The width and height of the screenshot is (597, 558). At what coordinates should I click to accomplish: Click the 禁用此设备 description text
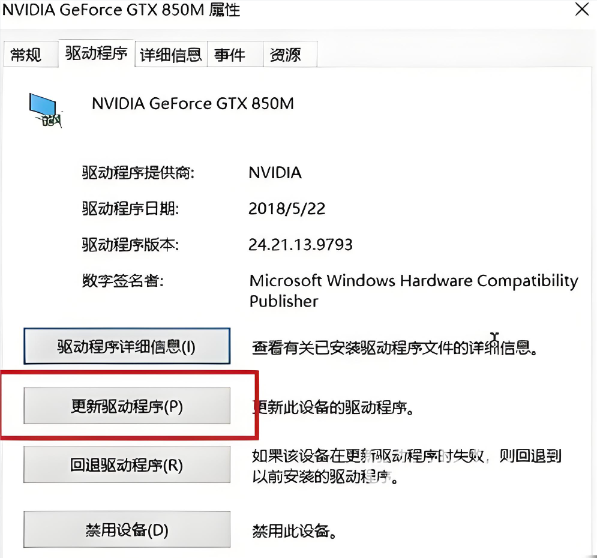click(x=294, y=531)
